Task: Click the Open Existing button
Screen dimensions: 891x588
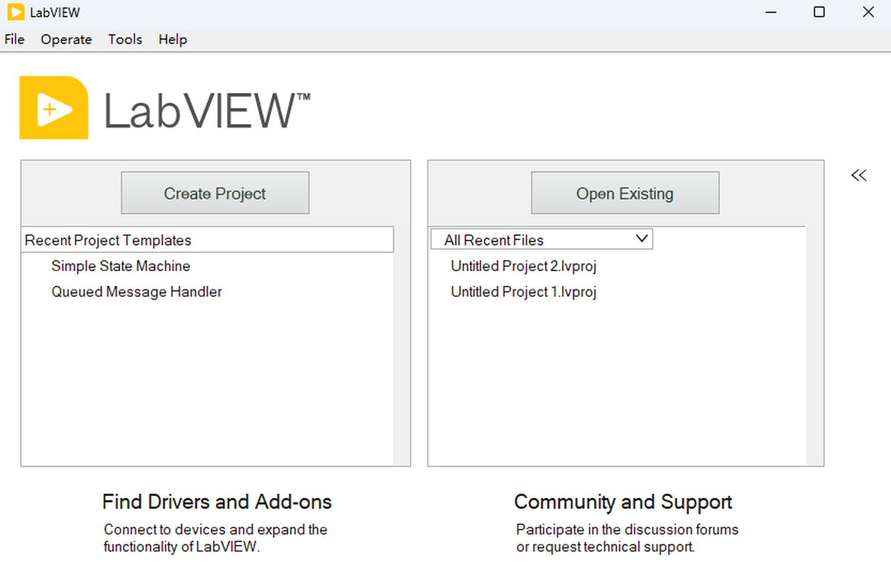Action: 624,193
